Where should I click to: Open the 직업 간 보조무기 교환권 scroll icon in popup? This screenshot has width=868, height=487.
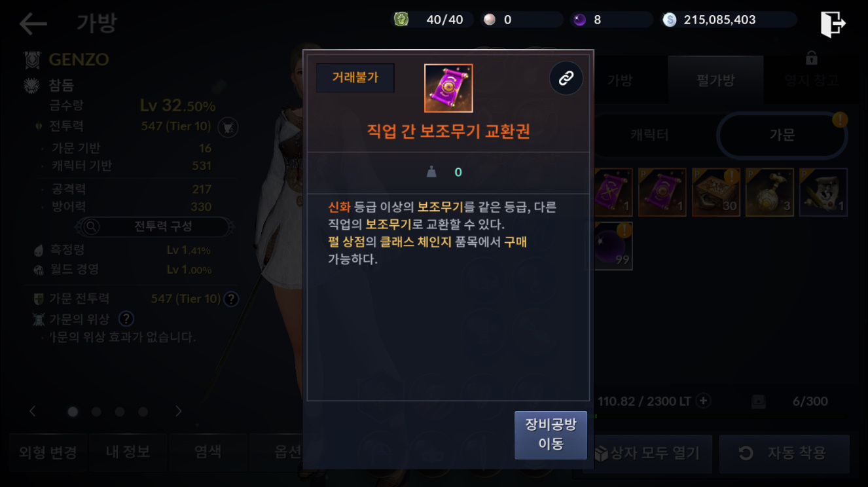coord(448,88)
